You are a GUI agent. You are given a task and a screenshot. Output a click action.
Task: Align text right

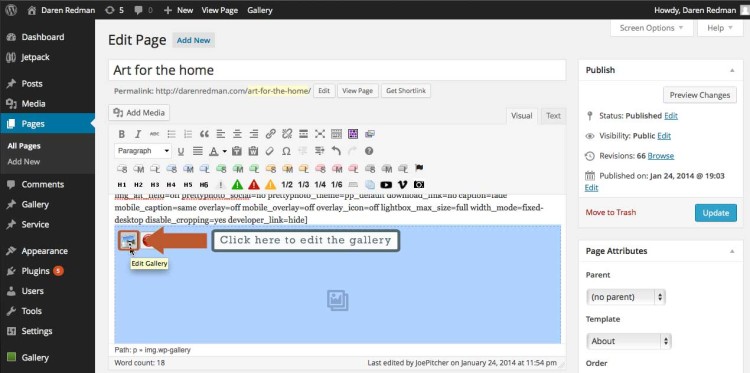click(x=254, y=134)
